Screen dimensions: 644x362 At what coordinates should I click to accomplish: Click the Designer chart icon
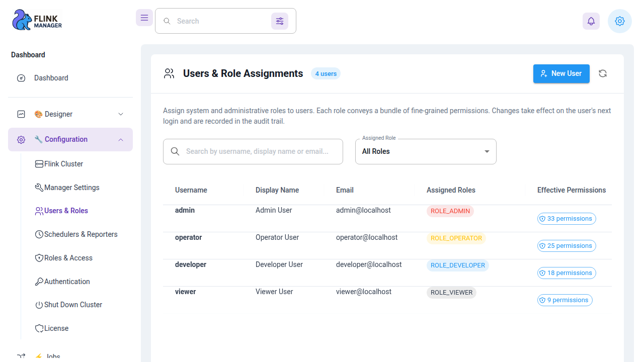[x=21, y=114]
